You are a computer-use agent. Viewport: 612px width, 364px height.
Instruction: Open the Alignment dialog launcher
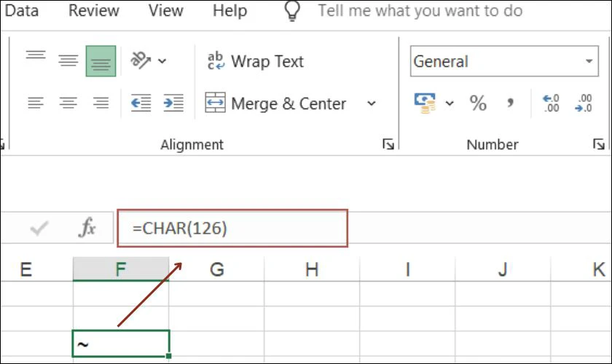[x=388, y=144]
